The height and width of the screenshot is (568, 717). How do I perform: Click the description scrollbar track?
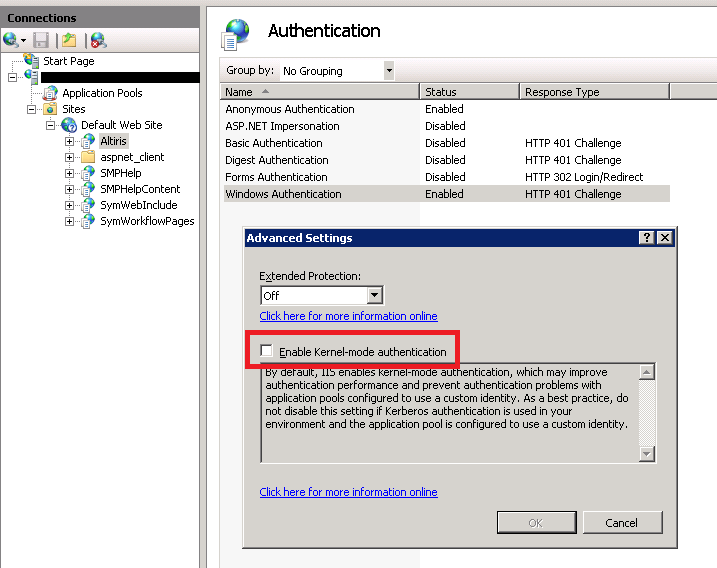647,413
